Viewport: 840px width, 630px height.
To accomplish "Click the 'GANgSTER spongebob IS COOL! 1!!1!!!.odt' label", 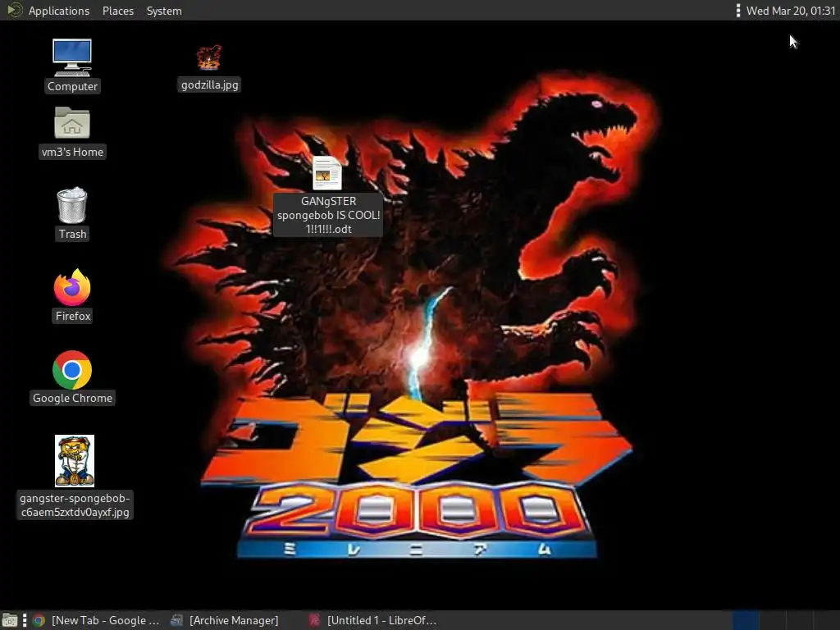I will point(328,215).
